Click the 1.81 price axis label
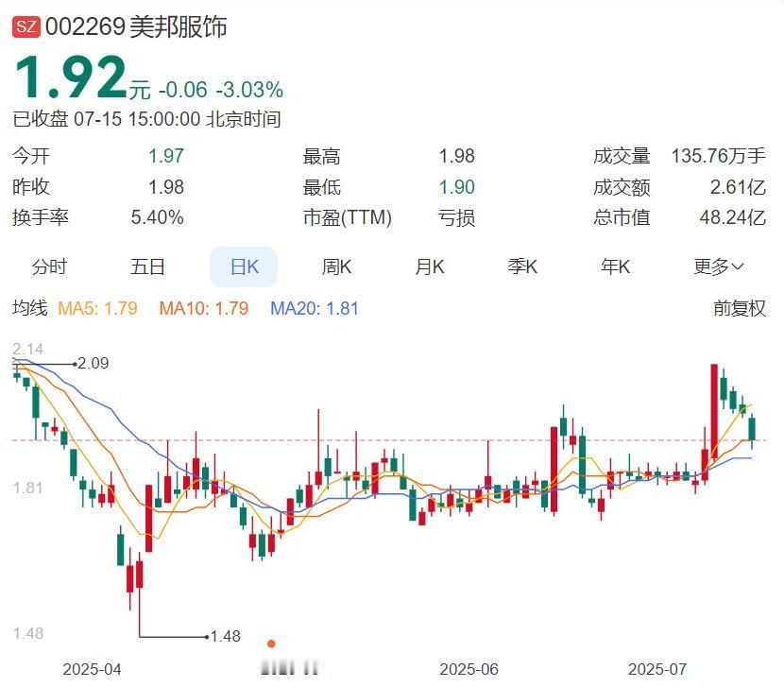Screen dimensions: 784x687 point(28,488)
